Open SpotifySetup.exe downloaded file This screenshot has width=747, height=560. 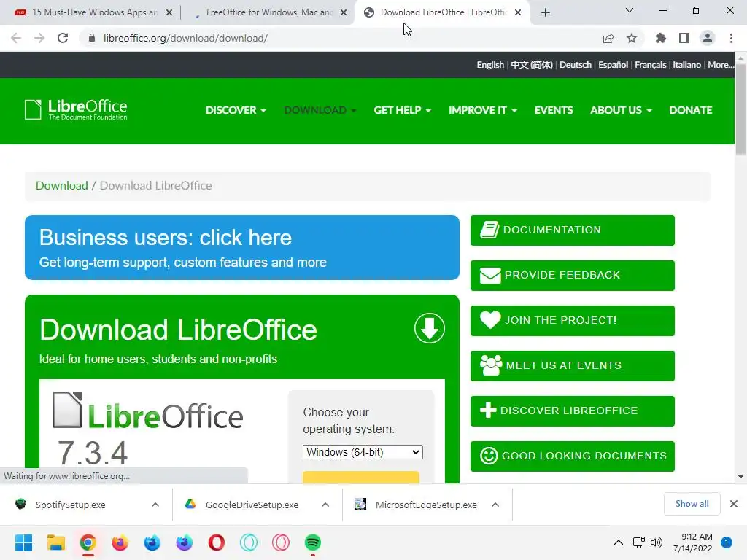71,505
